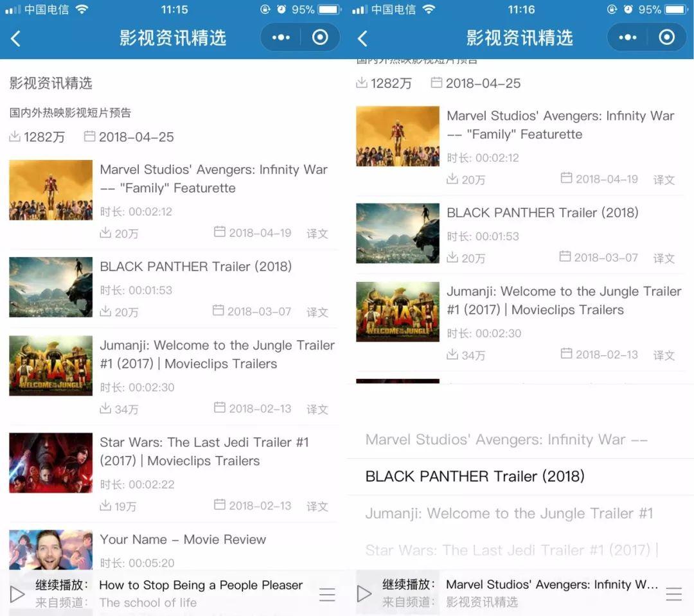Open the Avengers 'Family' Featurette title on the left screen
The image size is (694, 616).
tap(214, 179)
